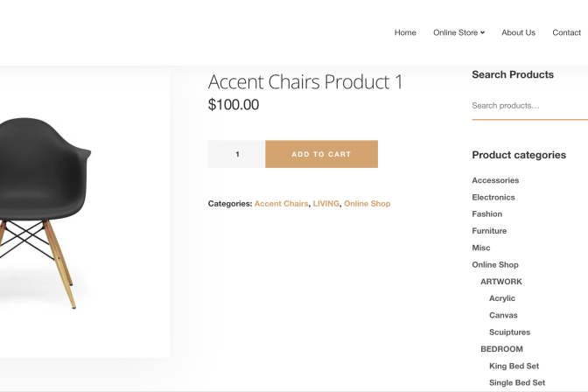Open the About Us page

[x=518, y=32]
